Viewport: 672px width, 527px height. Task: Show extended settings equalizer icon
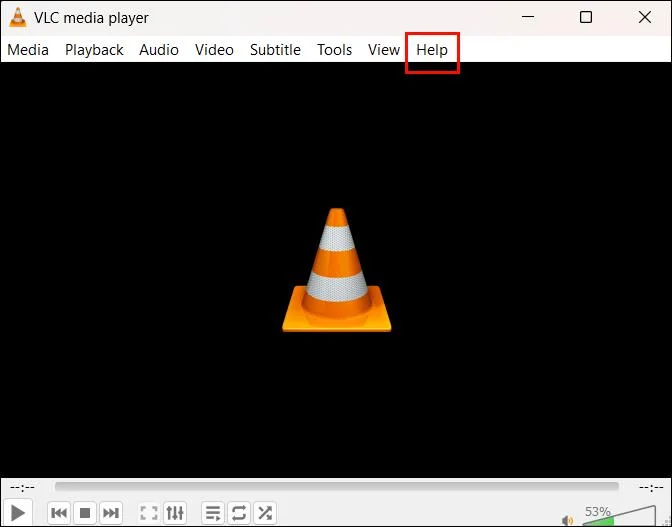click(x=175, y=512)
